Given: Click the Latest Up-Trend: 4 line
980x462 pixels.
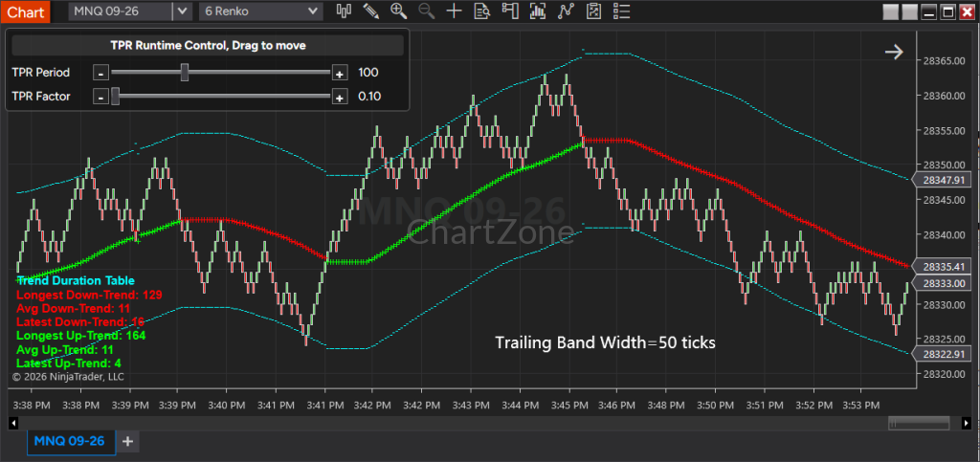Looking at the screenshot, I should (69, 363).
